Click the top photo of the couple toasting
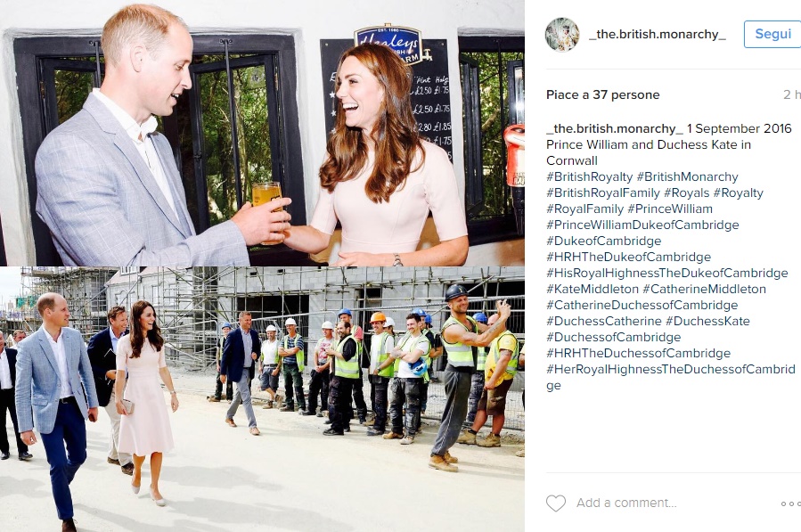 pyautogui.click(x=262, y=133)
